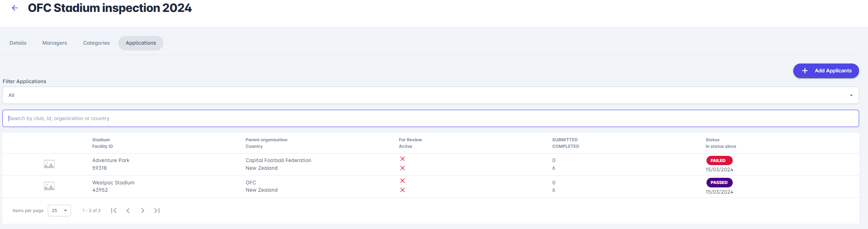Click Active cross for Westpac Stadium
868x229 pixels.
click(x=402, y=190)
